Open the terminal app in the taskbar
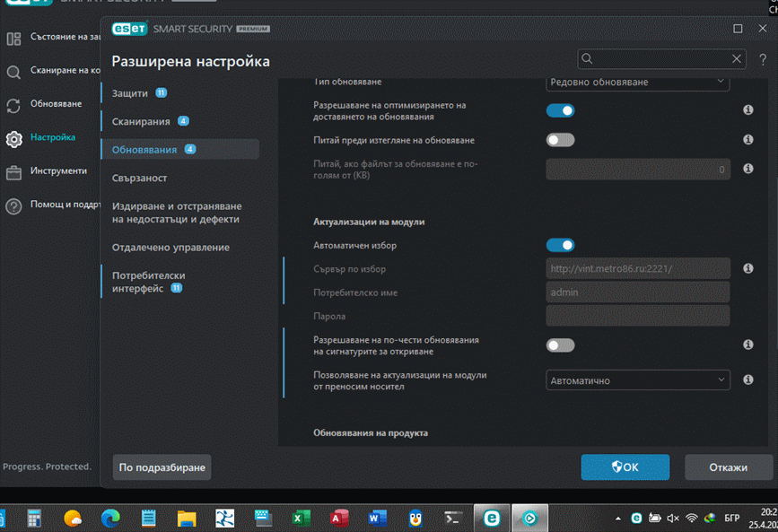 [x=453, y=519]
